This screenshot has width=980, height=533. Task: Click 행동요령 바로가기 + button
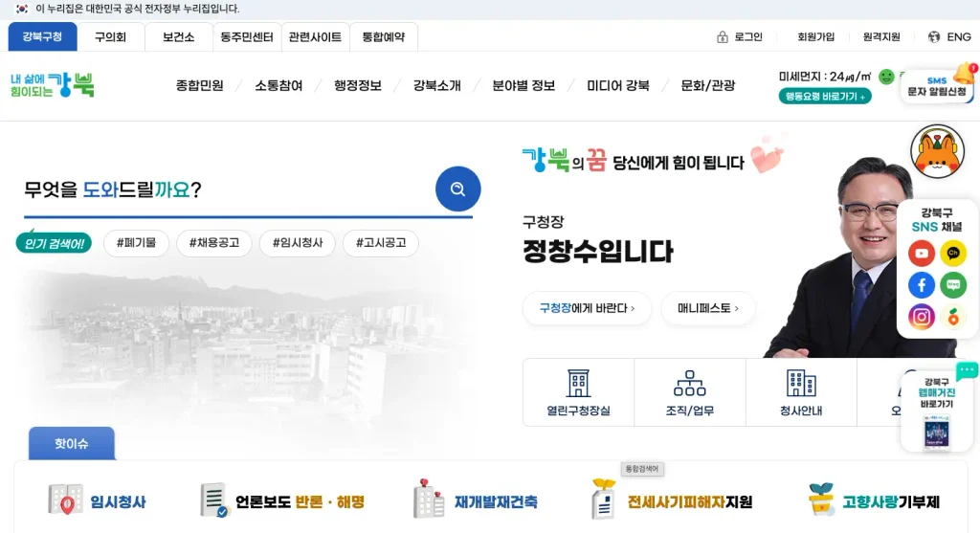coord(825,97)
